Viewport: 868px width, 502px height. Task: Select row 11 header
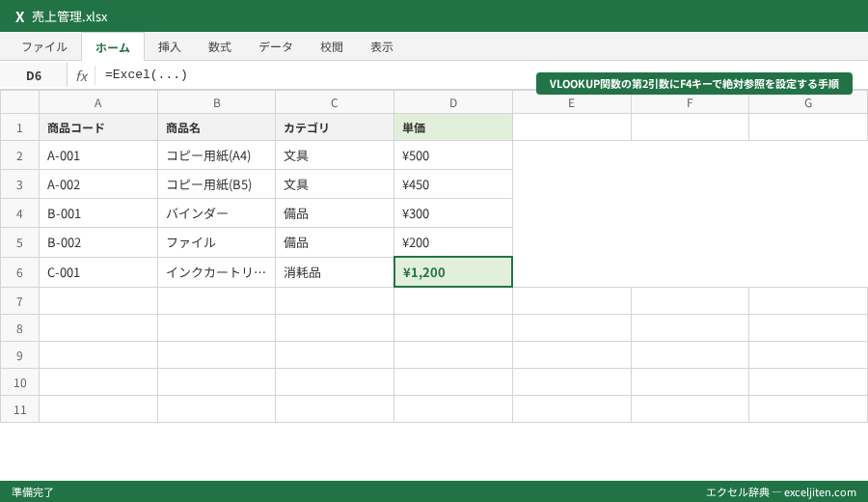click(x=19, y=409)
